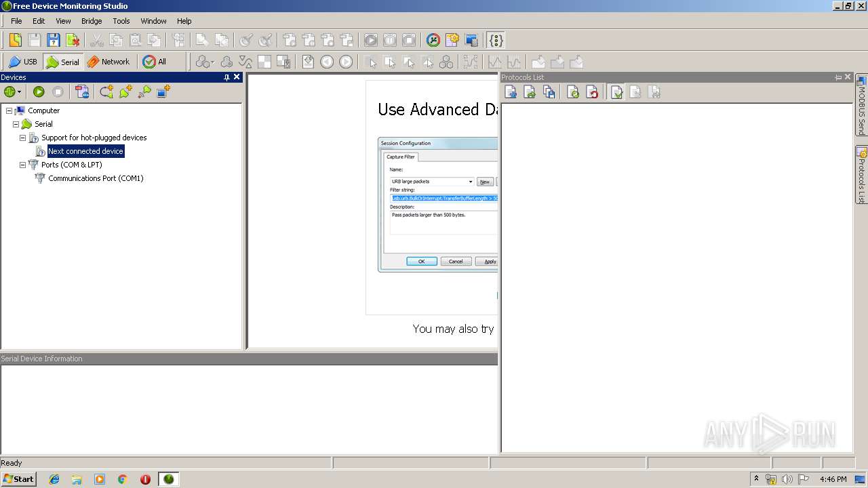Click the gray Stop monitoring button
Screen dimensions: 868x488
(x=58, y=91)
